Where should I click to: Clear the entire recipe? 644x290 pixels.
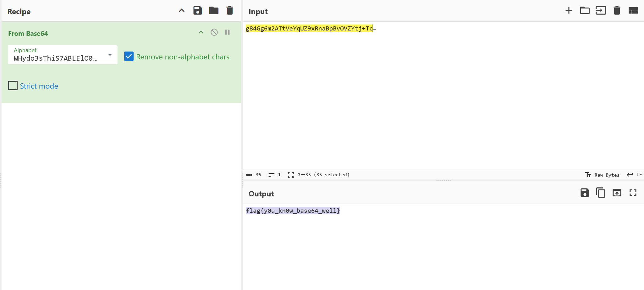click(229, 10)
